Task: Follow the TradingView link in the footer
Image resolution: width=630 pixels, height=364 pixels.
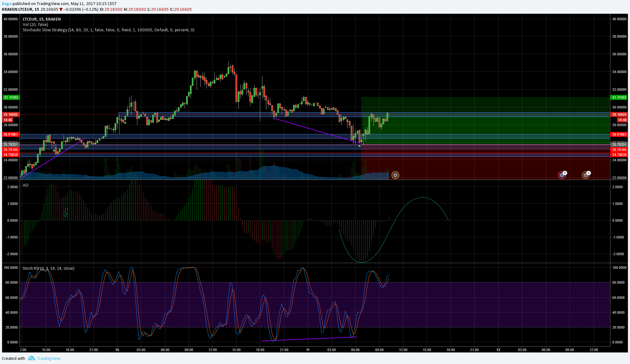Action: point(49,358)
